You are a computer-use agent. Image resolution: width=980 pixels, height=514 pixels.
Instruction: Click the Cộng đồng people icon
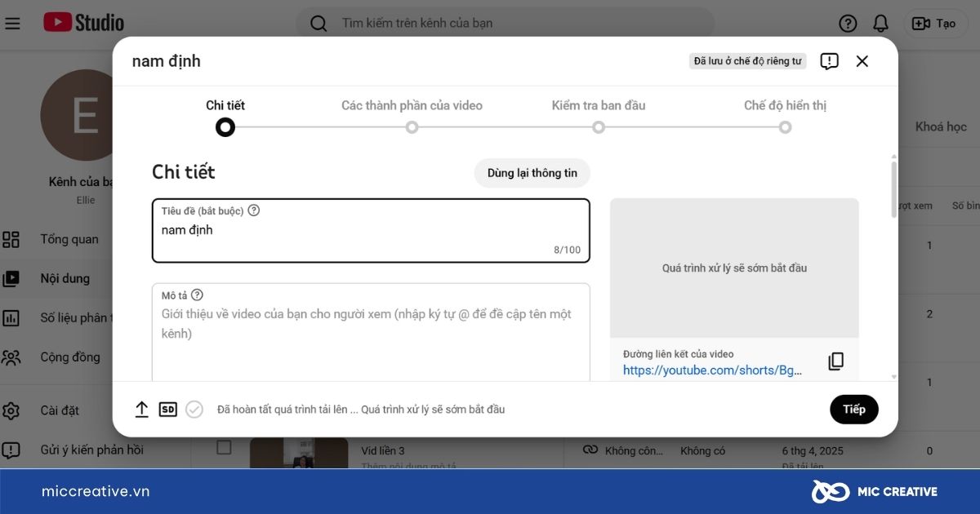point(11,357)
